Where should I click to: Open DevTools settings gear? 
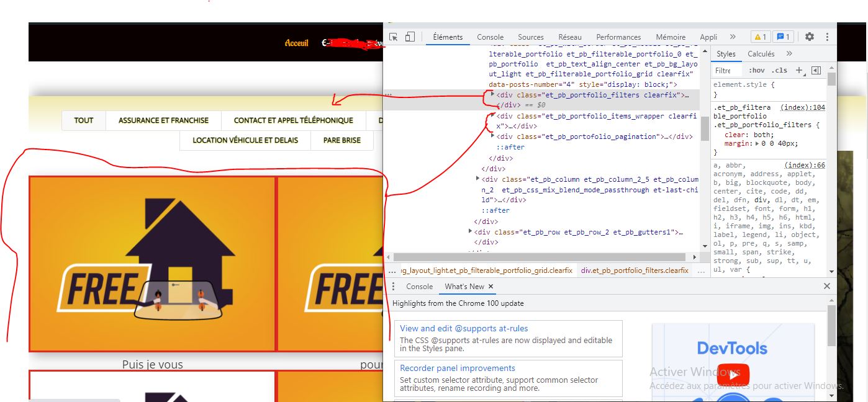pos(810,37)
